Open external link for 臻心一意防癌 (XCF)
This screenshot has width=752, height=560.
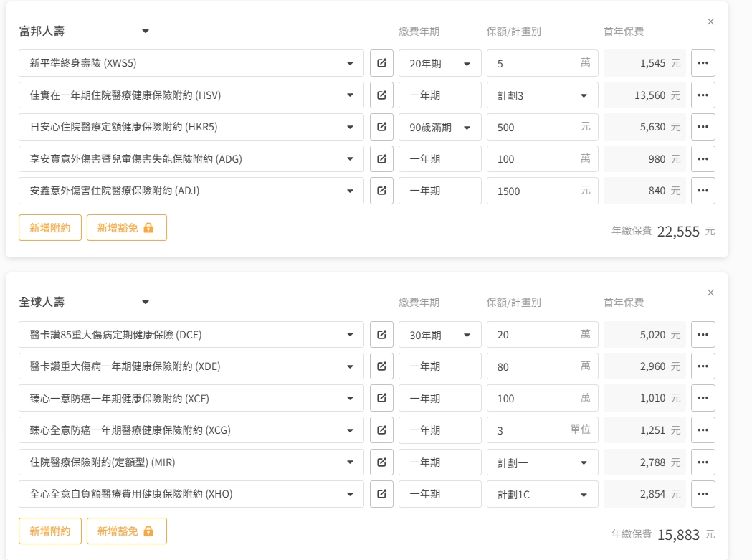[381, 398]
